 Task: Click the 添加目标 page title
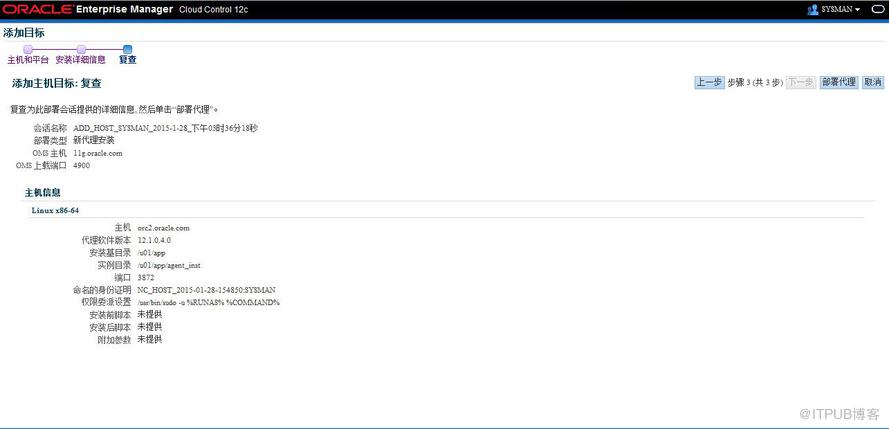tap(23, 33)
